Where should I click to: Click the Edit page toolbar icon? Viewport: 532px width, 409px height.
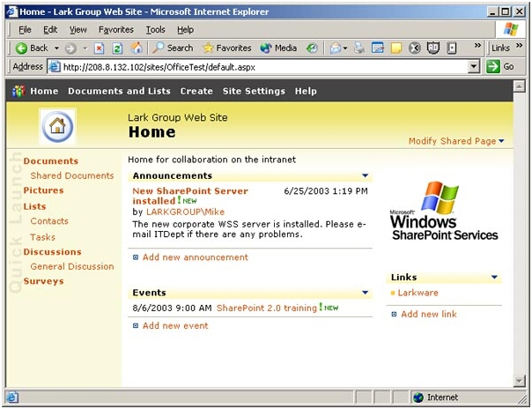(378, 48)
